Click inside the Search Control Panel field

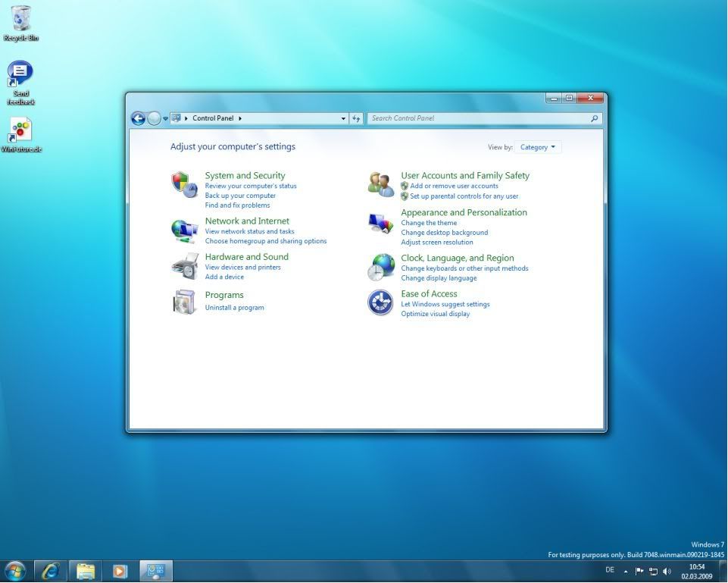click(x=477, y=118)
